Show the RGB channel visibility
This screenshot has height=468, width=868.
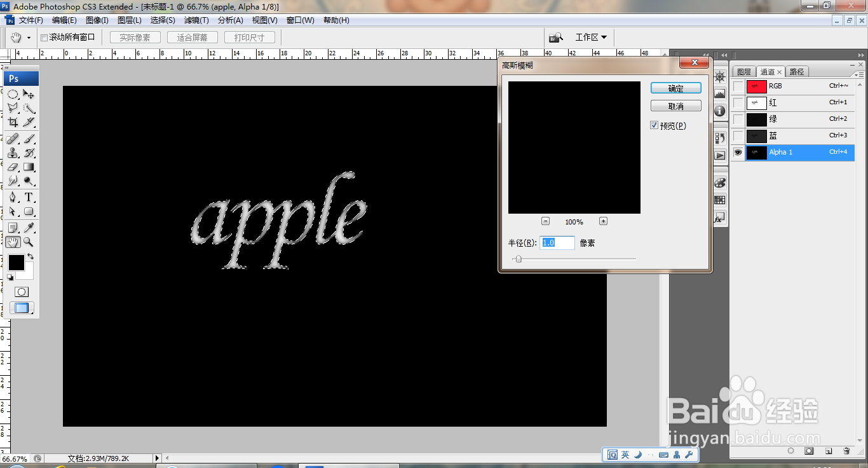(738, 86)
